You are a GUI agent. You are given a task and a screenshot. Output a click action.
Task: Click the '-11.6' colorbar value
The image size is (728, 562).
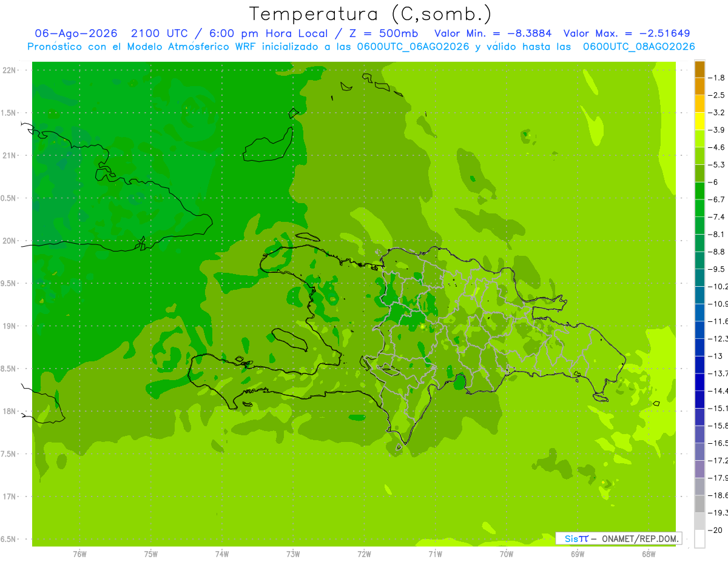click(719, 321)
